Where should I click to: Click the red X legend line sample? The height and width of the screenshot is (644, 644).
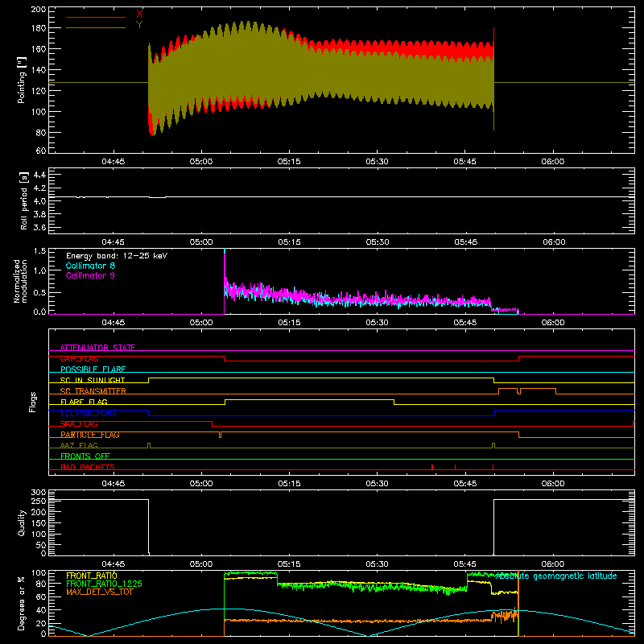[x=96, y=17]
